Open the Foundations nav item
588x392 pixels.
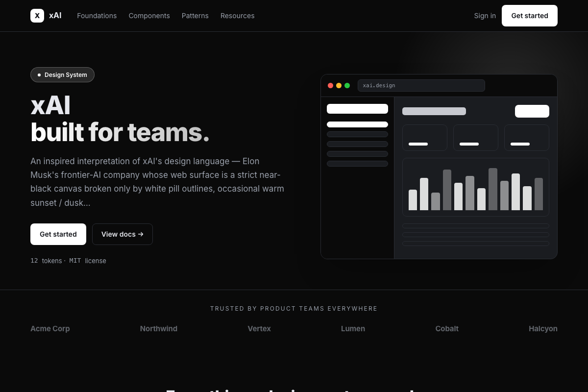pyautogui.click(x=97, y=16)
